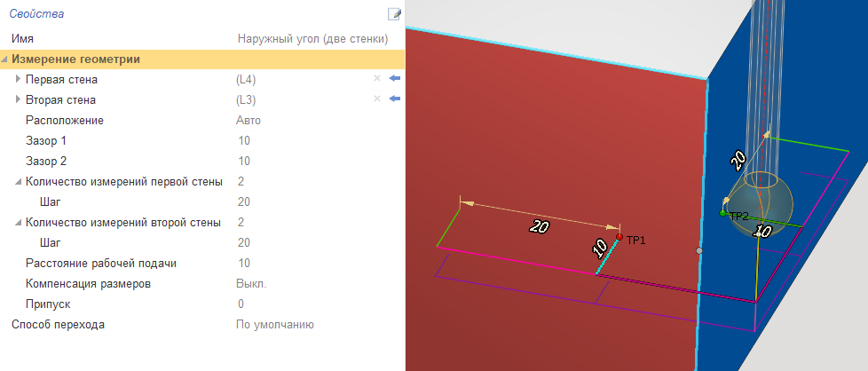Clear the Вторая стена selection (L3)

(376, 99)
